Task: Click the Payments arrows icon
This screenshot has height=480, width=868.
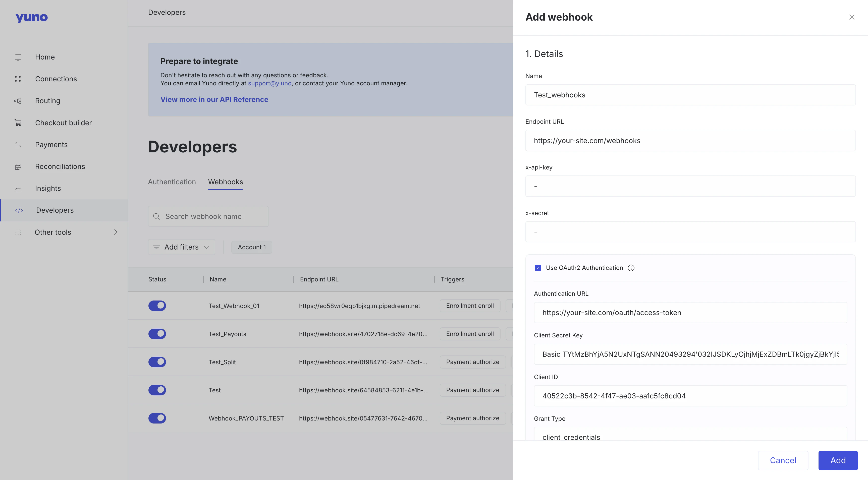Action: pos(18,145)
